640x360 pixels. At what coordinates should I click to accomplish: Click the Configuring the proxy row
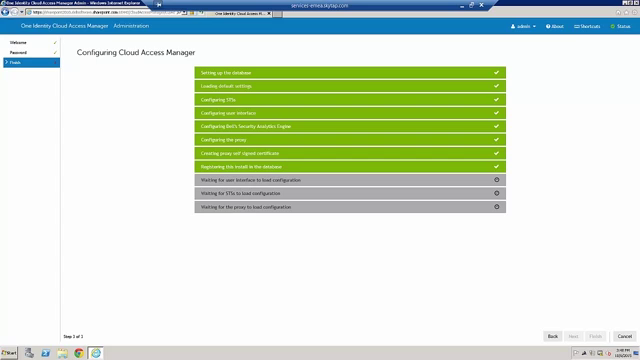point(350,140)
